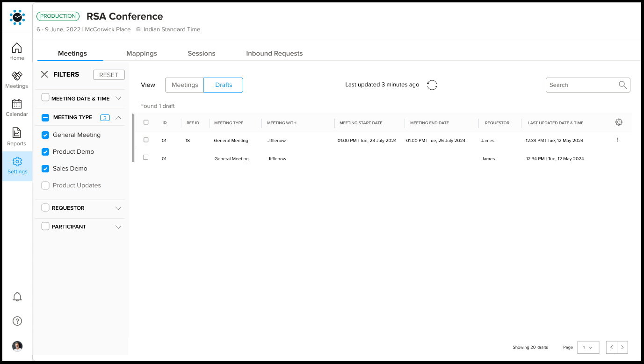Click the RSA Conference title
Viewport: 644px width, 364px height.
[x=125, y=16]
